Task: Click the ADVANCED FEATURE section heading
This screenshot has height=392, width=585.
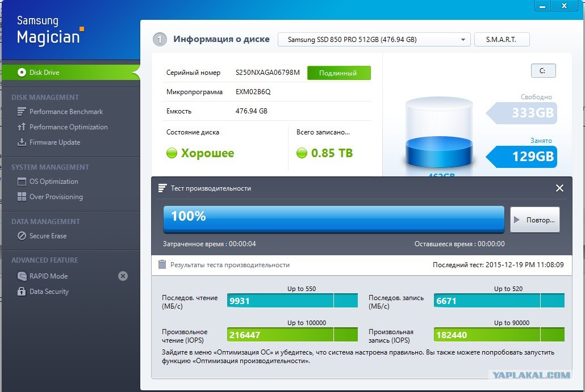Action: click(x=45, y=260)
